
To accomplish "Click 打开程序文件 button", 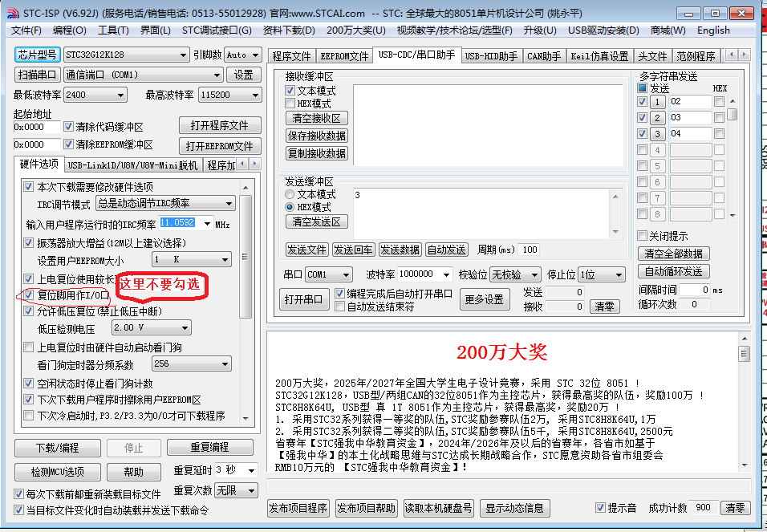I will [220, 125].
